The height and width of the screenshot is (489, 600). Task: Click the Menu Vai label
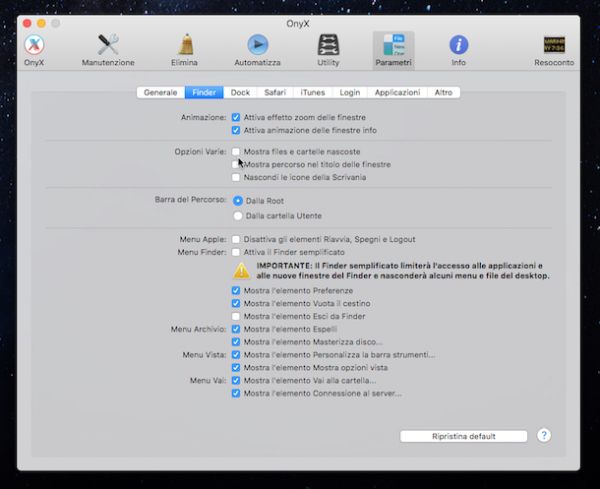[x=208, y=381]
